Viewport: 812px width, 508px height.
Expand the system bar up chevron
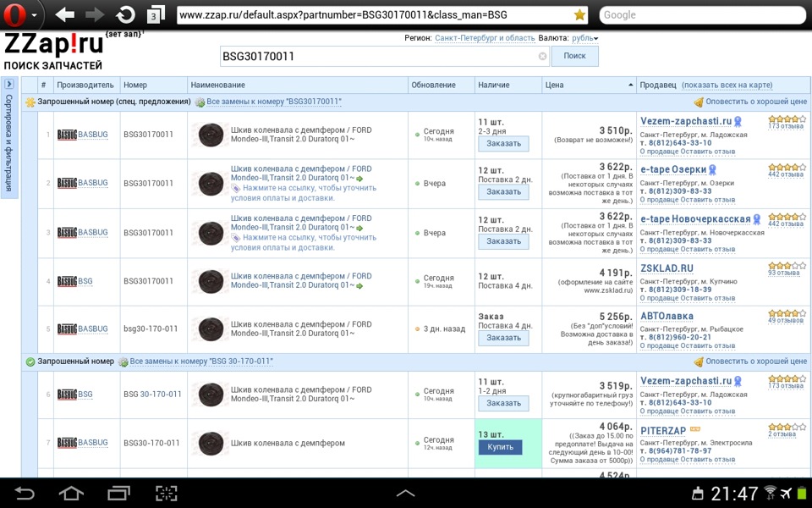click(405, 493)
